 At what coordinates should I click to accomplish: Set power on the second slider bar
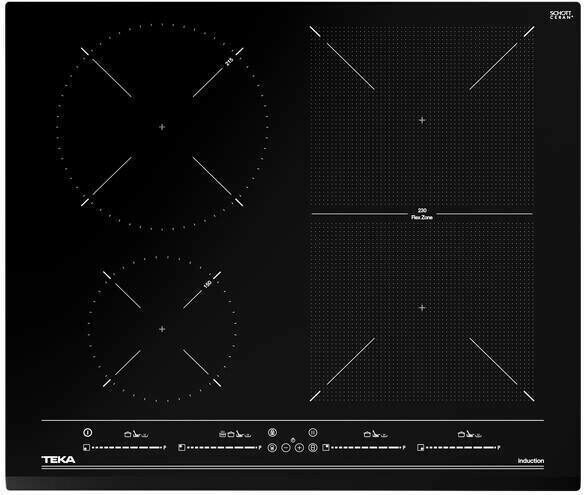coord(222,447)
